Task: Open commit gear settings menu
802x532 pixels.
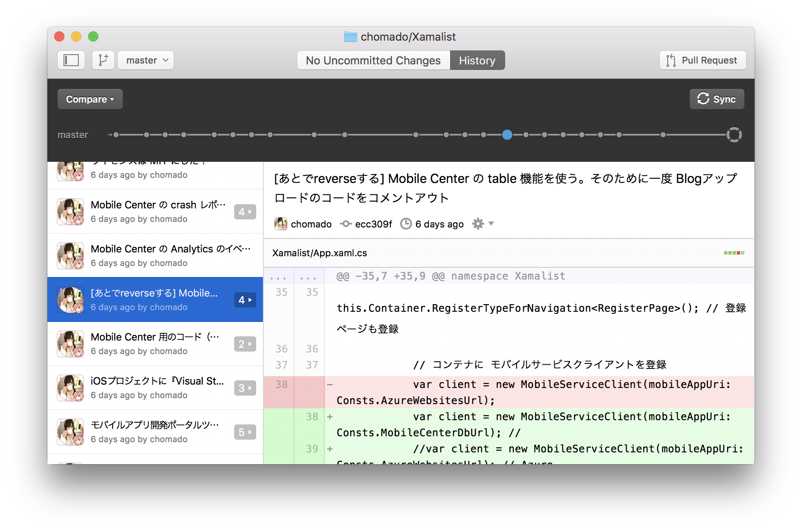Action: pyautogui.click(x=478, y=224)
